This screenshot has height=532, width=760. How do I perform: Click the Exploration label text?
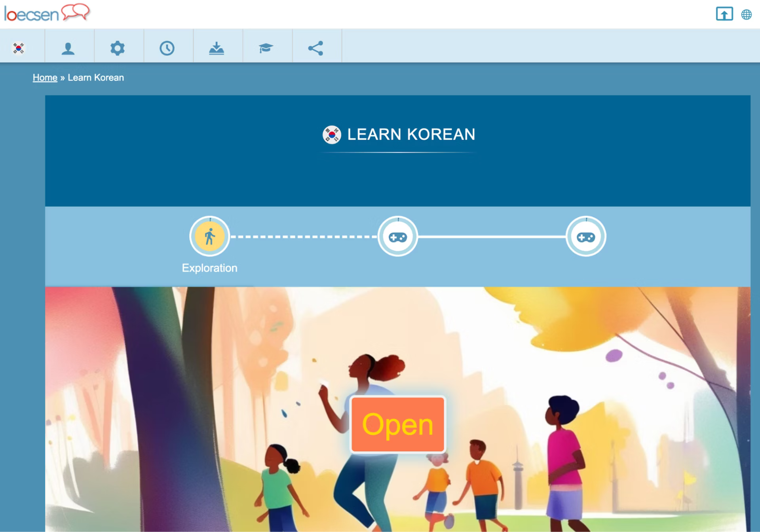pyautogui.click(x=209, y=268)
